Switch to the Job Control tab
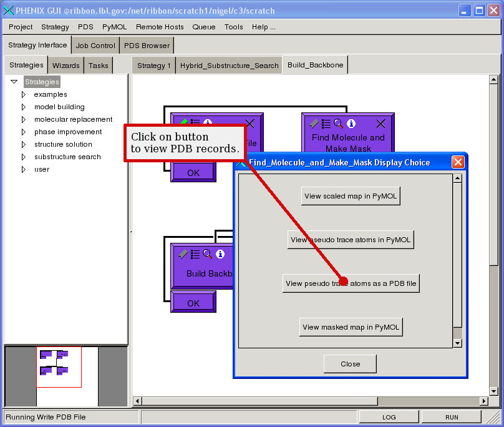The height and width of the screenshot is (427, 504). [95, 46]
